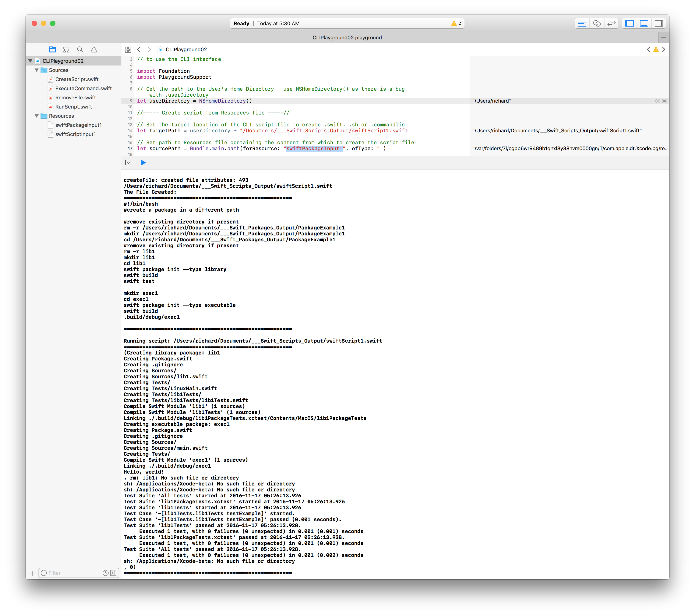Show the Version editor arrows icon
Screen dimensions: 695x616
pos(611,23)
